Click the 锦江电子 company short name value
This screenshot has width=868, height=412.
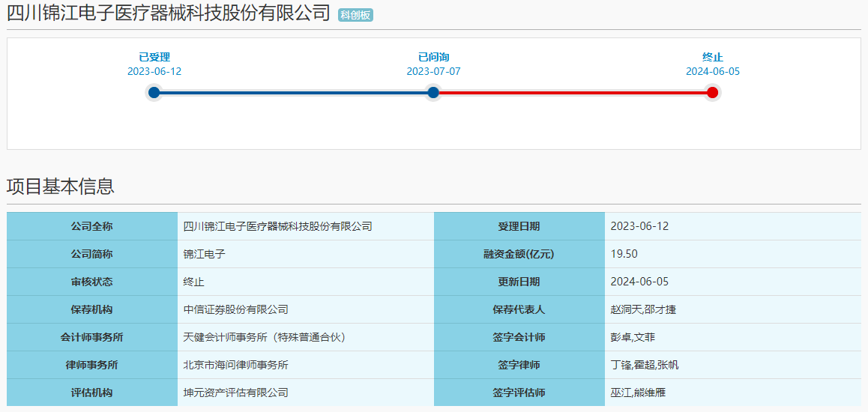tap(205, 254)
